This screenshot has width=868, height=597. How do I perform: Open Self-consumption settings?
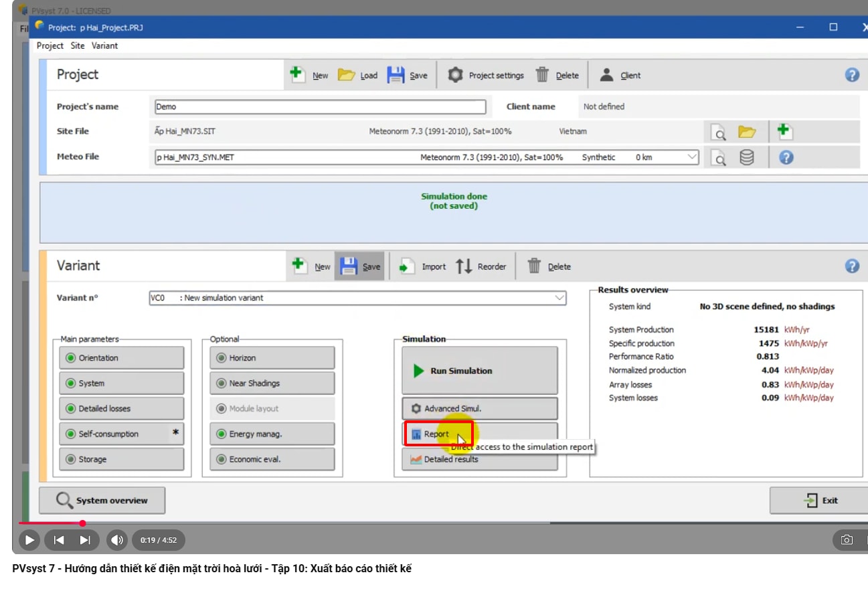click(x=122, y=434)
